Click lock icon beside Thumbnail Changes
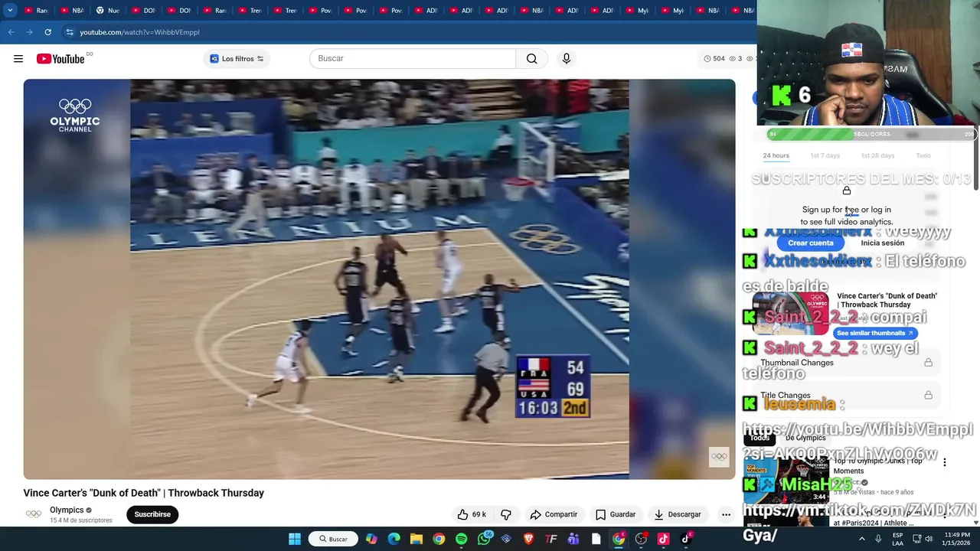980x551 pixels. click(928, 363)
